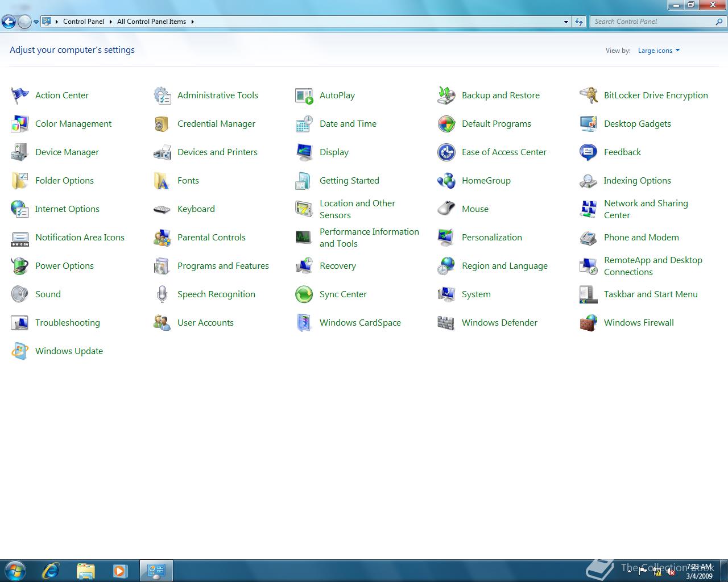Open the Network and Sharing Center link
728x582 pixels.
(646, 209)
